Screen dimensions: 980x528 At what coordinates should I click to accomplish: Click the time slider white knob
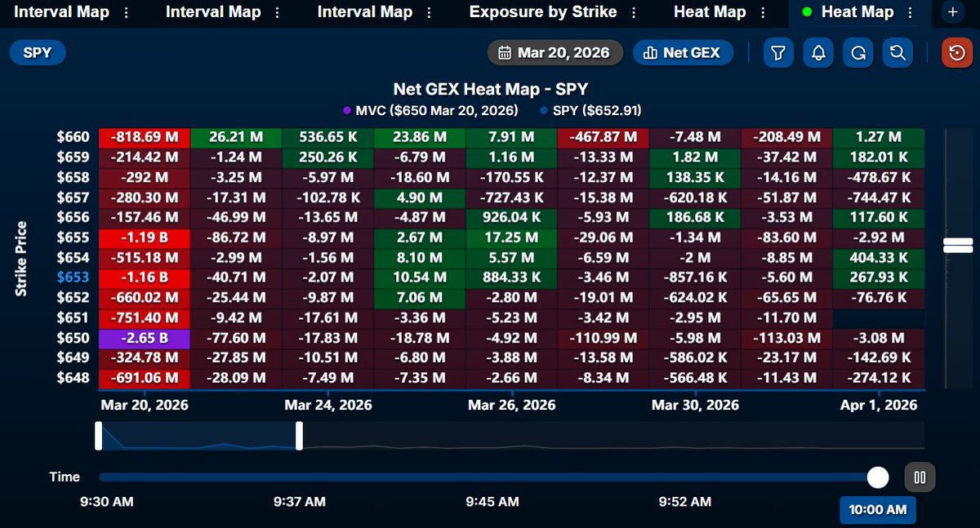click(878, 477)
